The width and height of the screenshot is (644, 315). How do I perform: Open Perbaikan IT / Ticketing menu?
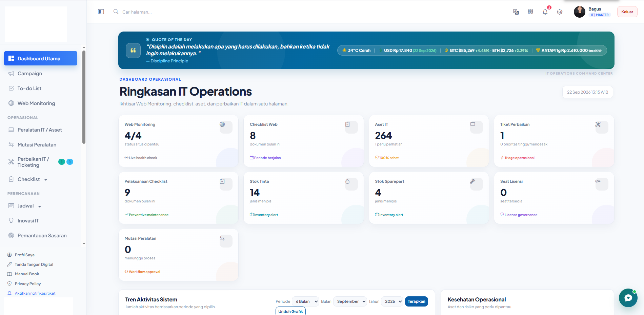point(41,162)
